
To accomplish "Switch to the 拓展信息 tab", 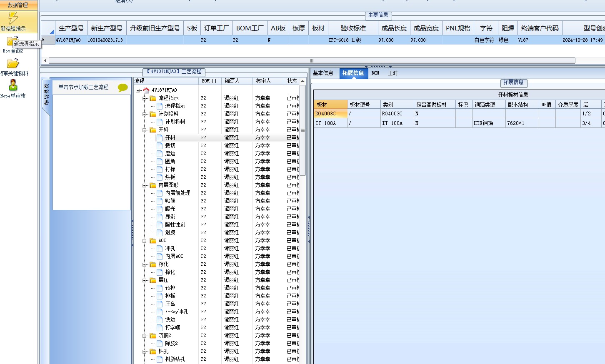I will (x=353, y=73).
